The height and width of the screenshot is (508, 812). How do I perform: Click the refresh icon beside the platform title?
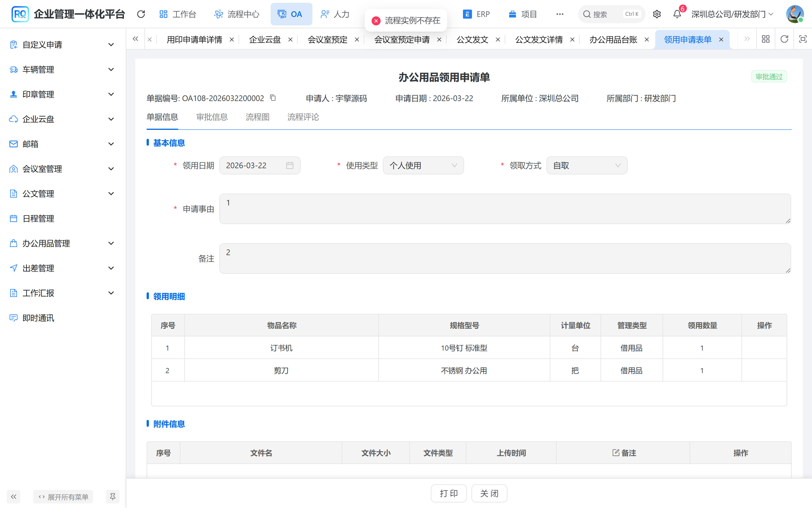tap(141, 14)
